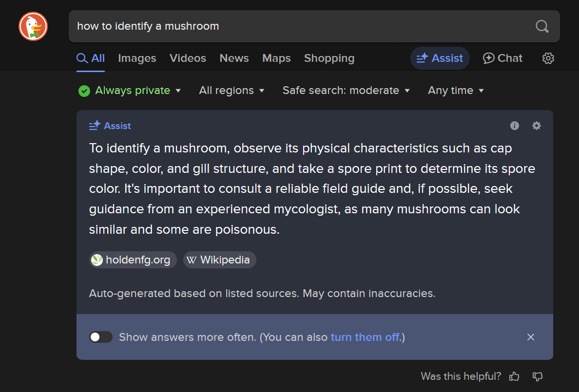Open Assist panel settings gear
This screenshot has height=392, width=579.
(x=537, y=126)
